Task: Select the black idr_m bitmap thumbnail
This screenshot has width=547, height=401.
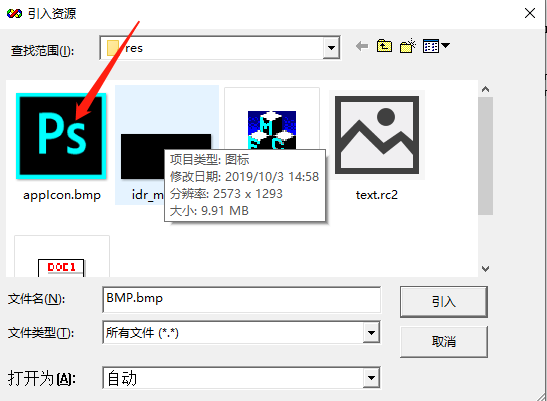Action: click(x=166, y=156)
